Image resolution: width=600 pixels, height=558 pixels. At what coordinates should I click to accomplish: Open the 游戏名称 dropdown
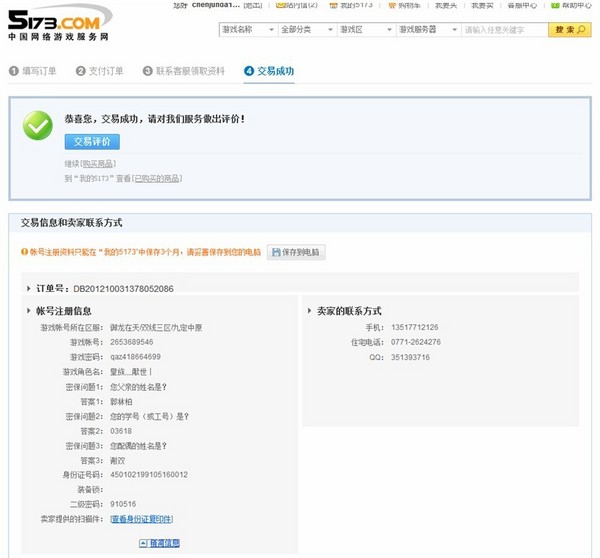point(241,30)
